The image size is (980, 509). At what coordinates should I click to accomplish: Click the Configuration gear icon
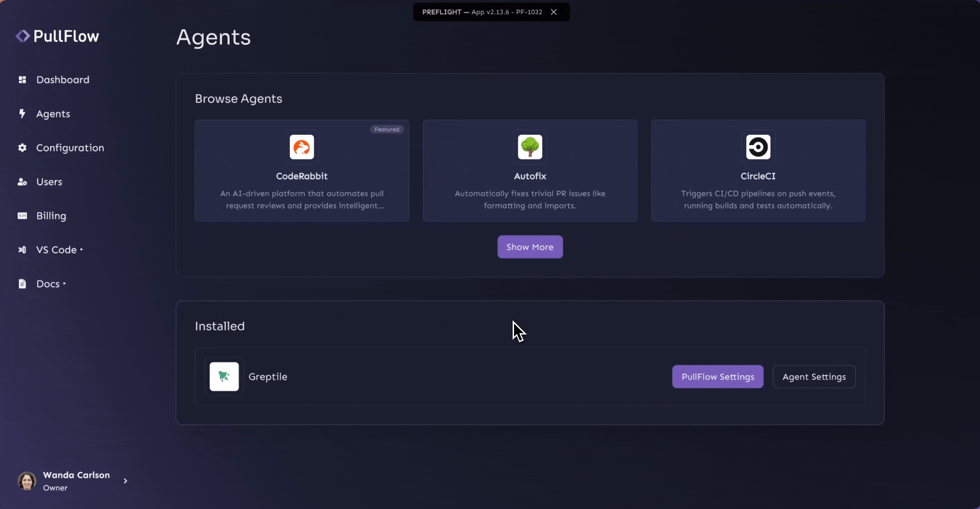22,148
